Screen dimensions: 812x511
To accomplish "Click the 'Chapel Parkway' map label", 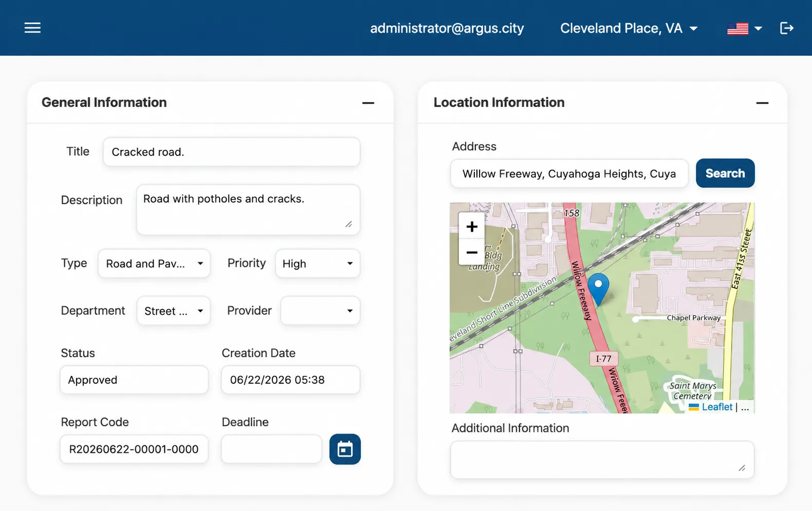I will [693, 318].
